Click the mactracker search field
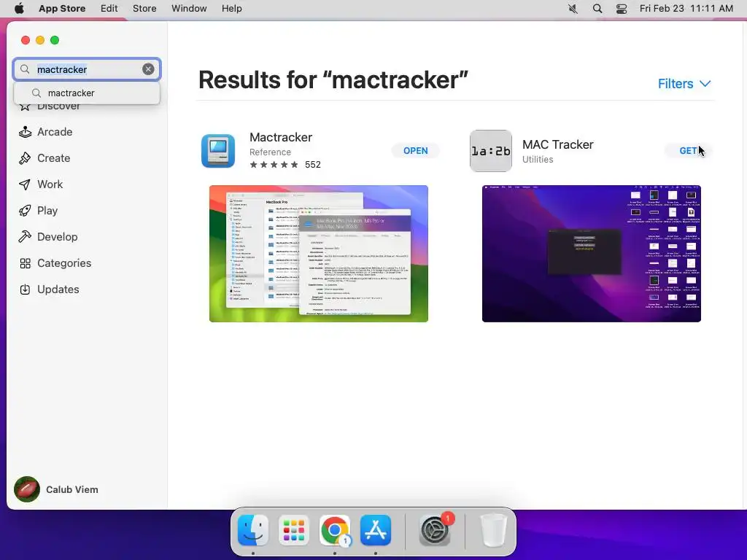Image resolution: width=747 pixels, height=560 pixels. point(87,69)
